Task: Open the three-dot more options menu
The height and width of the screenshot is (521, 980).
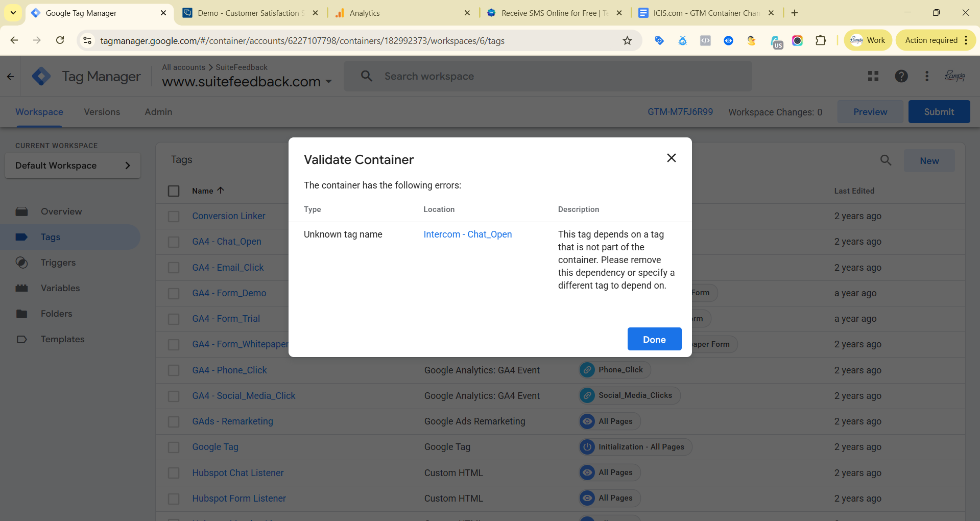Action: click(926, 76)
